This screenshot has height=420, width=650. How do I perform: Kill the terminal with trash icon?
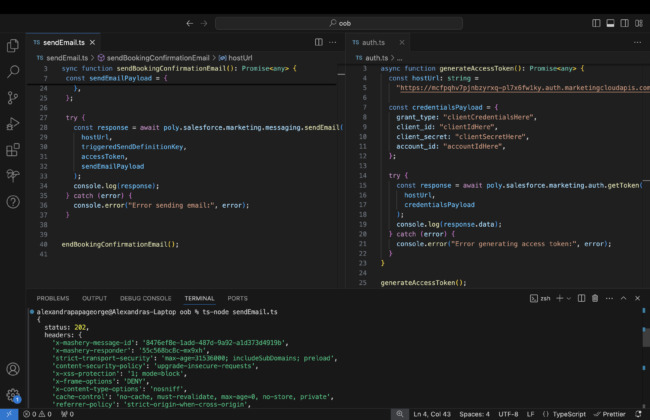(x=595, y=299)
